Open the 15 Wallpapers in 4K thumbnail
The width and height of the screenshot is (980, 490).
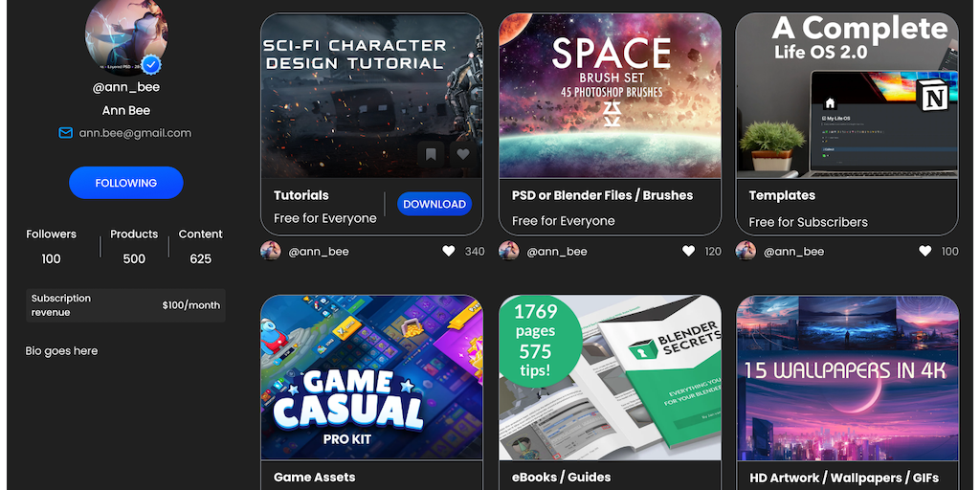point(848,377)
